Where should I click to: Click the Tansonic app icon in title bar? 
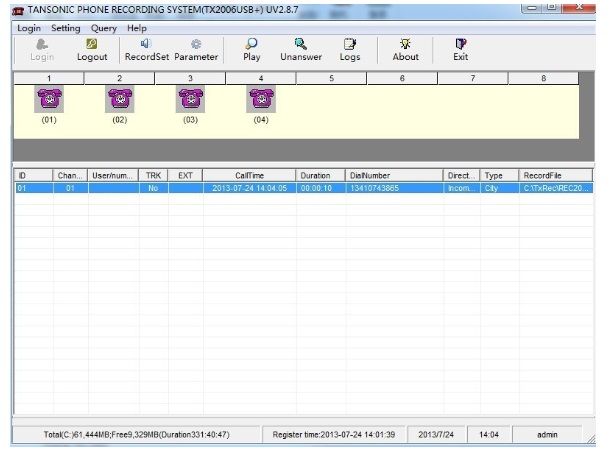coord(18,11)
